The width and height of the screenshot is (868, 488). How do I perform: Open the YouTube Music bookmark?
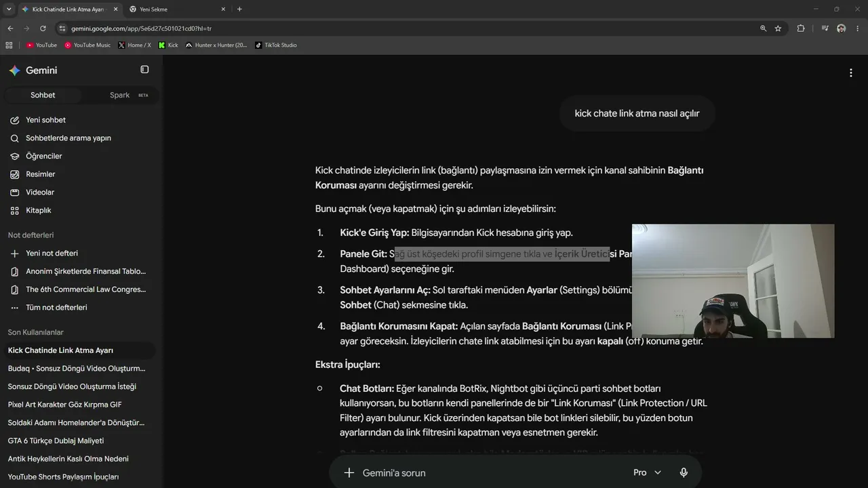pos(87,45)
